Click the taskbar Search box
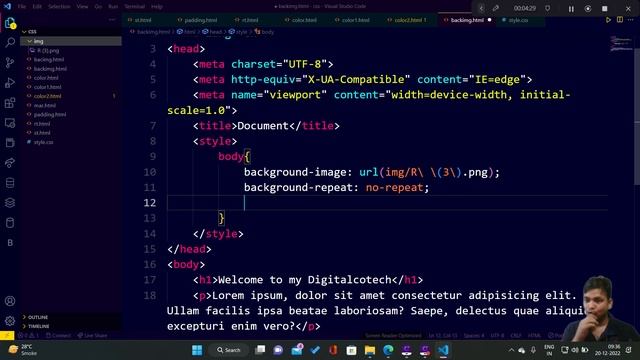 point(229,350)
